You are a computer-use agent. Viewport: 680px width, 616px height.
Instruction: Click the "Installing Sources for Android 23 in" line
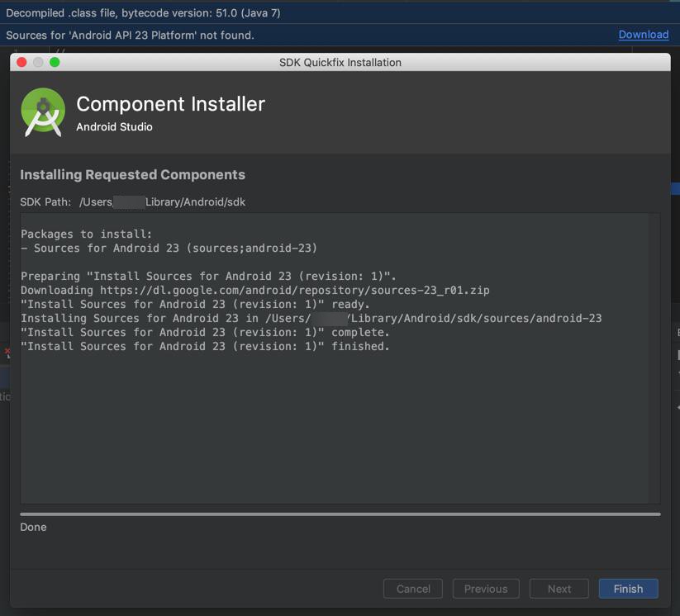click(311, 319)
